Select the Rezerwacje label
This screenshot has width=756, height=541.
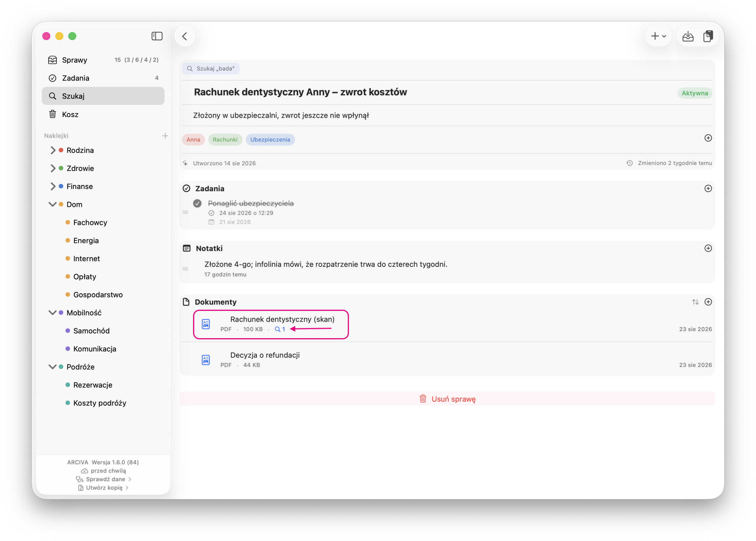coord(93,385)
